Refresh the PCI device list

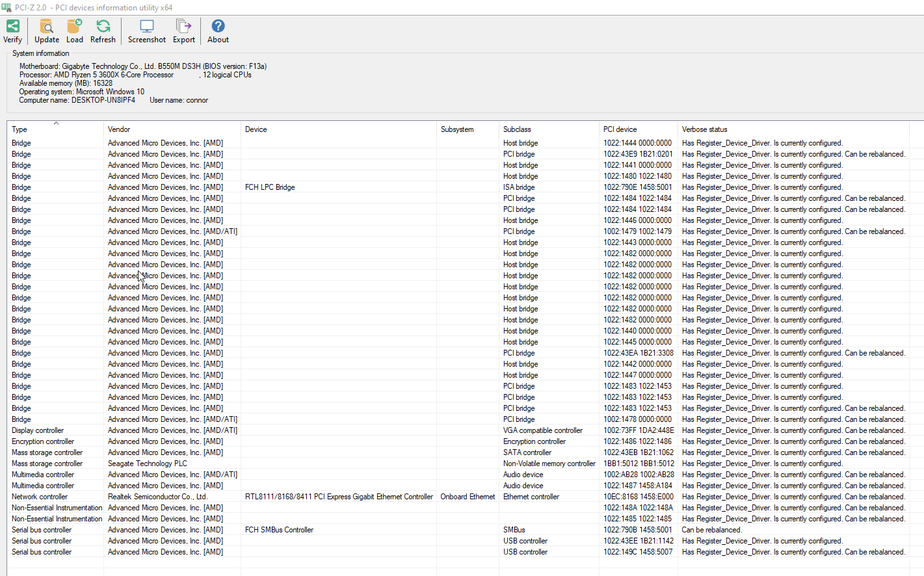click(x=103, y=27)
